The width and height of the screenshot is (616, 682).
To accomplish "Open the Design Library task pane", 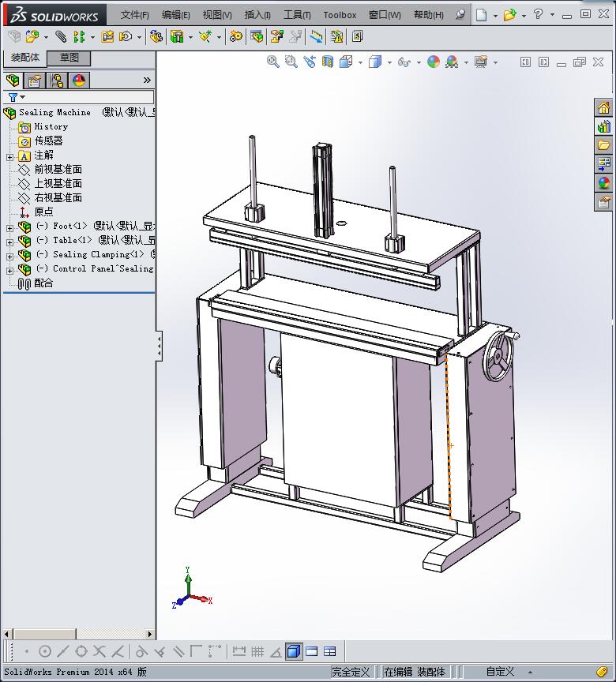I will pyautogui.click(x=604, y=126).
